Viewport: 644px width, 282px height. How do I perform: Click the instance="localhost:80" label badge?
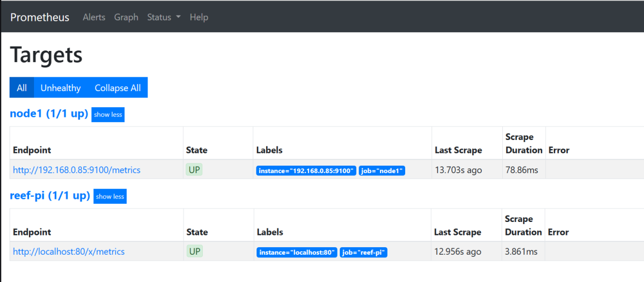tap(297, 253)
